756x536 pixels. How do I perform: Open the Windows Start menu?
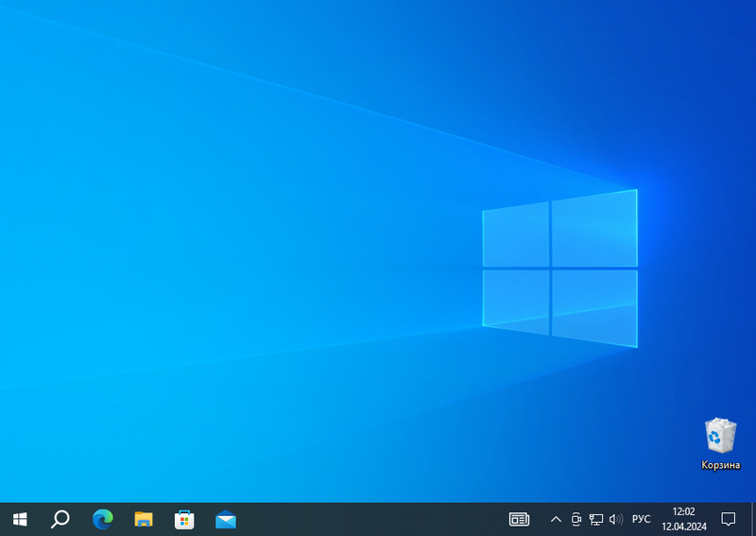tap(20, 519)
